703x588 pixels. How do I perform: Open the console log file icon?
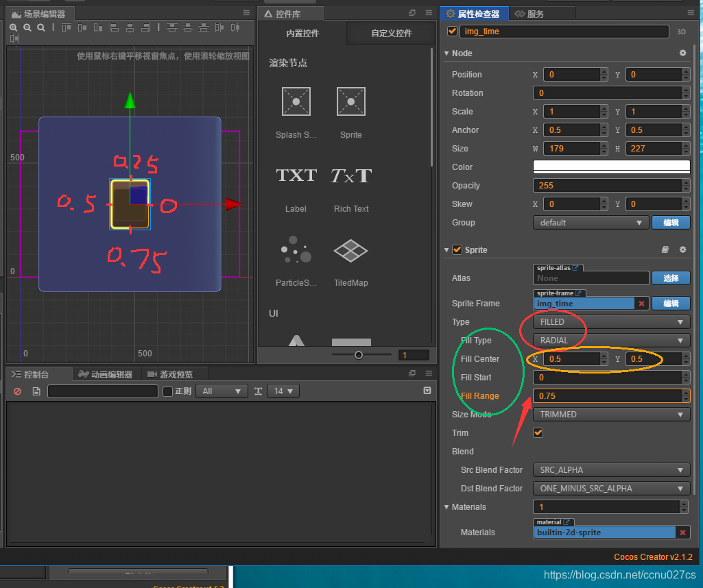click(36, 391)
